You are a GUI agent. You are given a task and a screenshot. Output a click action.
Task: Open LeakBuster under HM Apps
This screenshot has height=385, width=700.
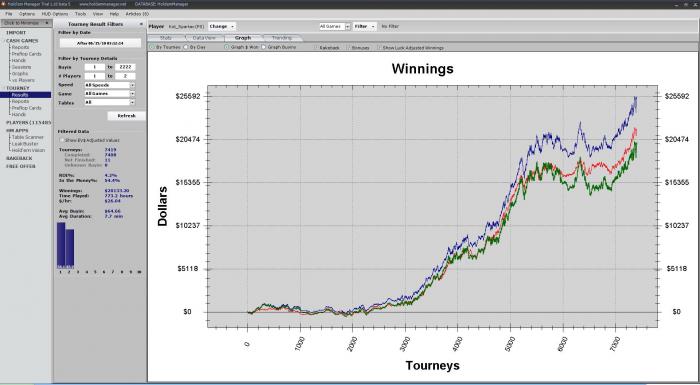coord(25,144)
